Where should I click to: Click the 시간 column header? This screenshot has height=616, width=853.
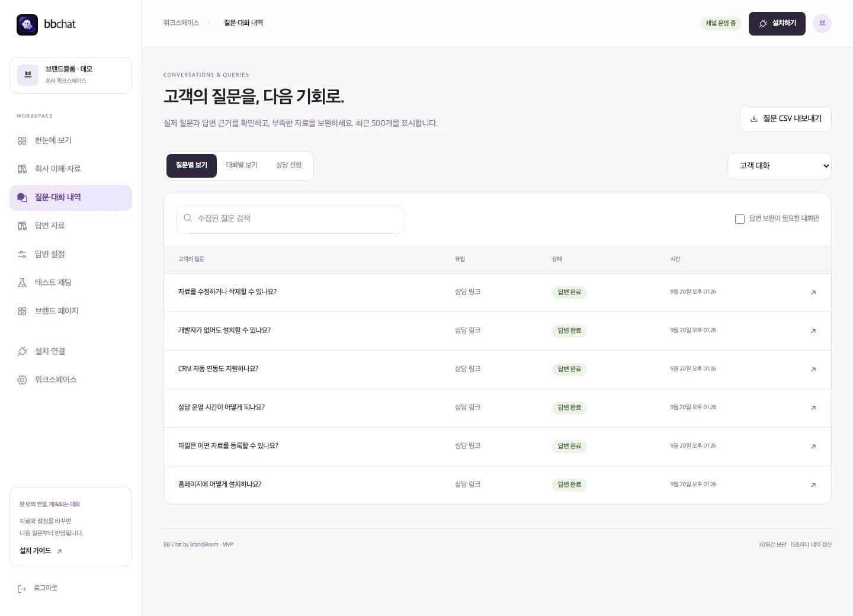pos(675,259)
